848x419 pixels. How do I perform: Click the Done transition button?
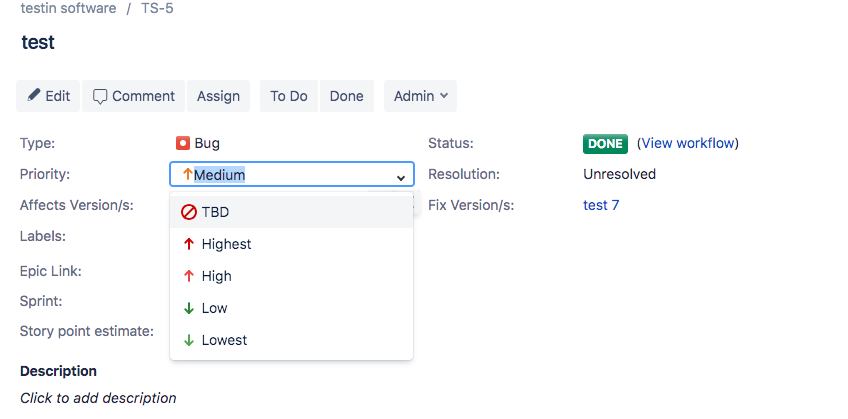(346, 96)
